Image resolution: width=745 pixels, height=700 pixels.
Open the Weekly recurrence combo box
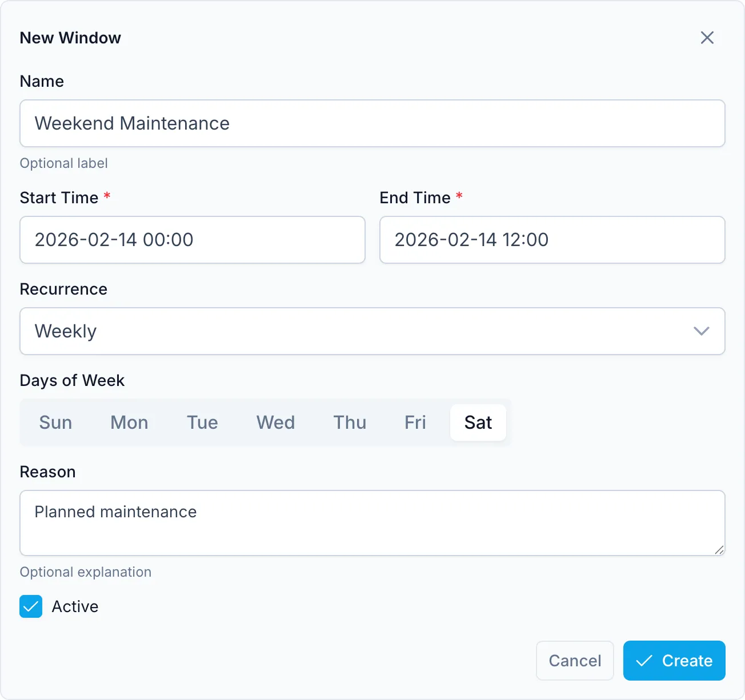(x=372, y=331)
